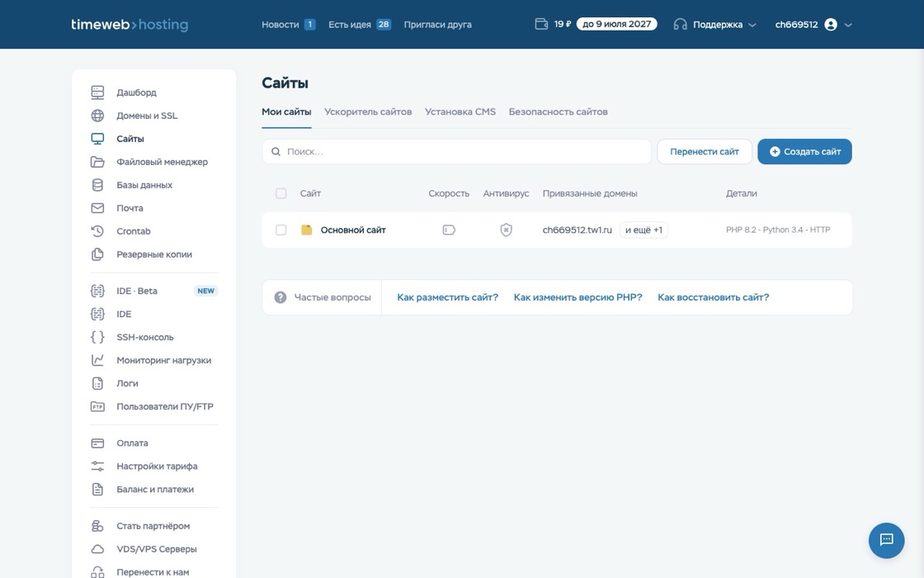Open the Безопасность сайтов tab

point(558,111)
